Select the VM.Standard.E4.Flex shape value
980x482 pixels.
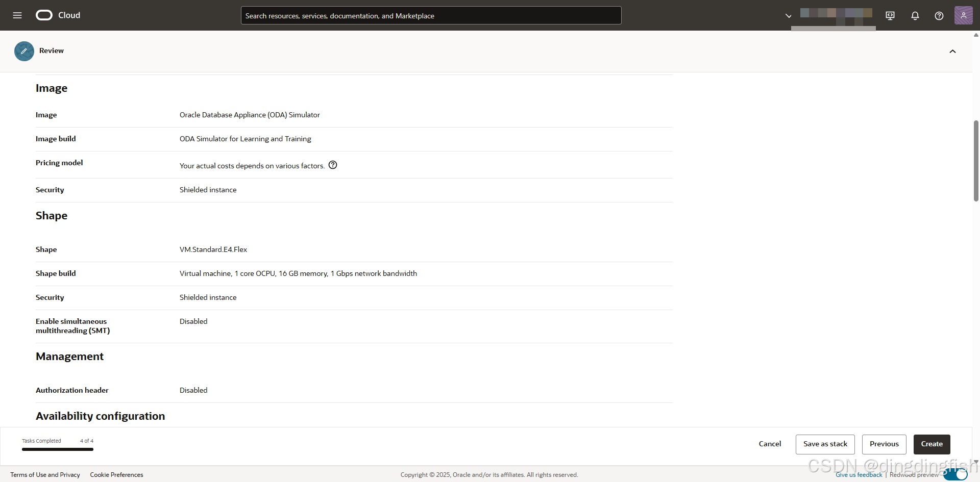coord(213,250)
